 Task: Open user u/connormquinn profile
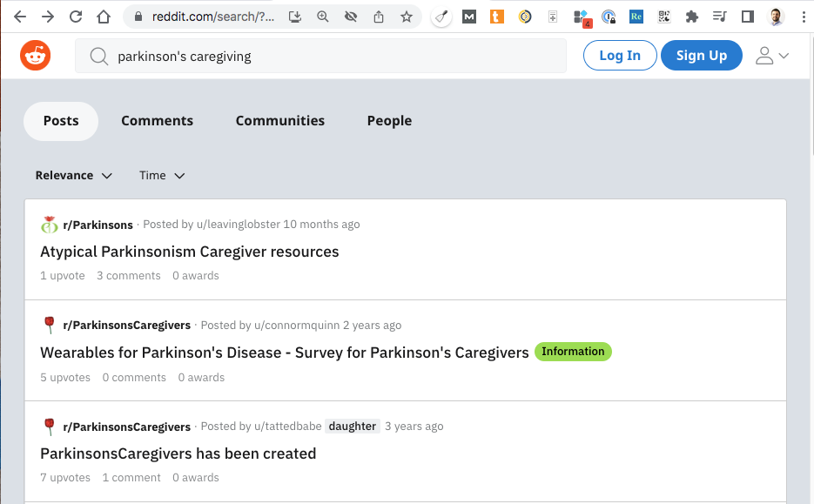297,326
